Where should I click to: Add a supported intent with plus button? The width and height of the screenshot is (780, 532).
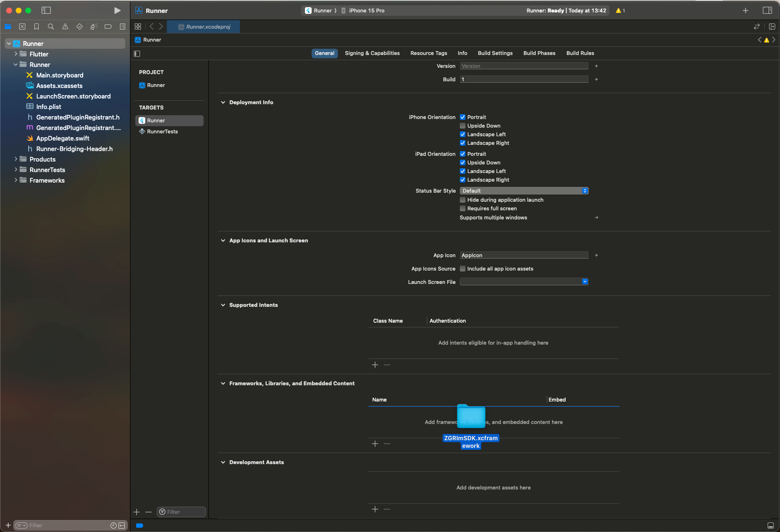pos(375,365)
